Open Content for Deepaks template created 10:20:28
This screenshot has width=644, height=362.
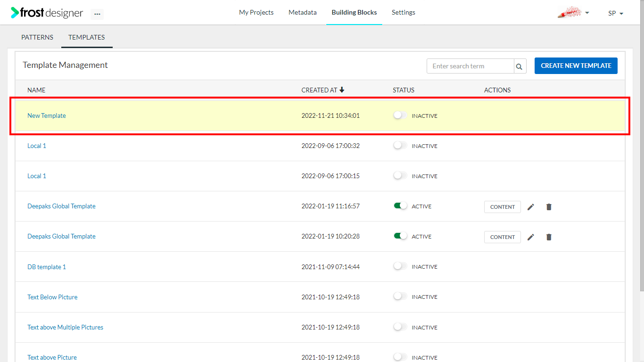pos(503,237)
